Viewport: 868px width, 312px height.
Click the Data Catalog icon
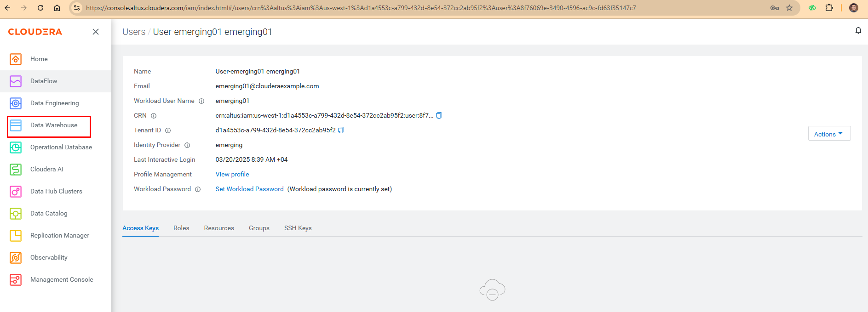[16, 214]
